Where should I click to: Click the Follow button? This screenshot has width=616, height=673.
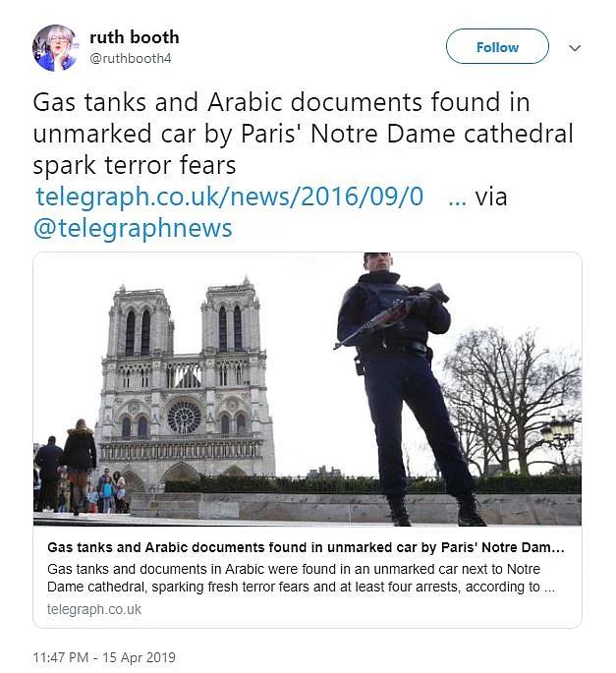click(497, 47)
